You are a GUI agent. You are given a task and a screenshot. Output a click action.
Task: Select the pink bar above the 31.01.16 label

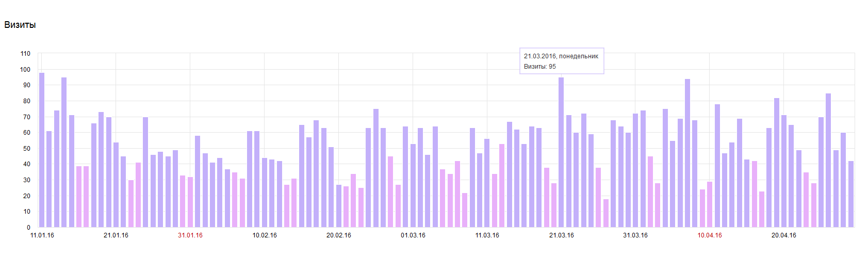190,202
